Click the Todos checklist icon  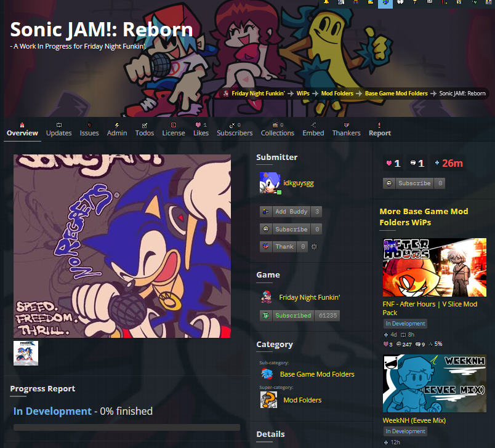(144, 126)
